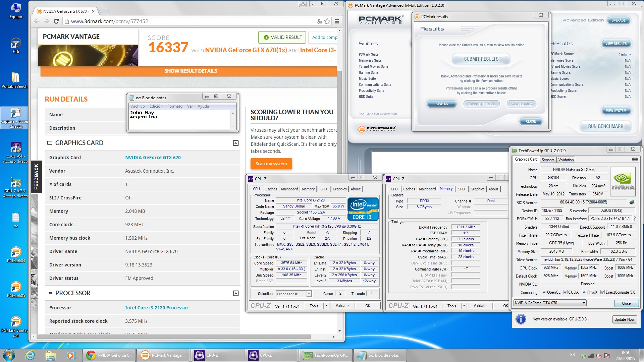Toggle the CUDA checkbox in GPU-Z

(x=565, y=292)
